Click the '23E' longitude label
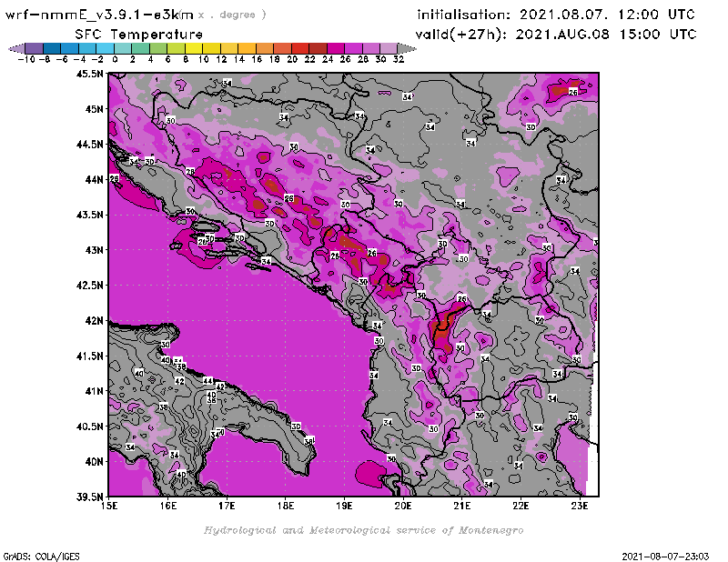The image size is (728, 562). [579, 506]
